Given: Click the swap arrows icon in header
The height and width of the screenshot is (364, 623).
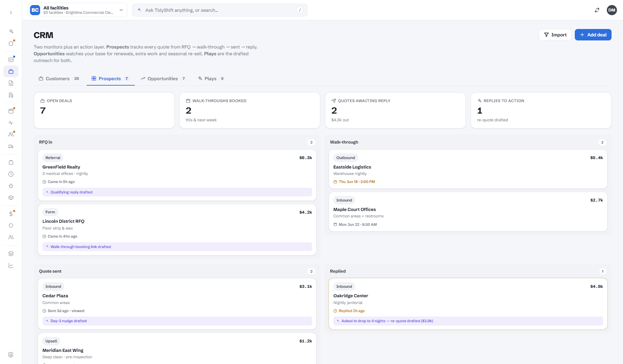Looking at the screenshot, I should pos(597,10).
